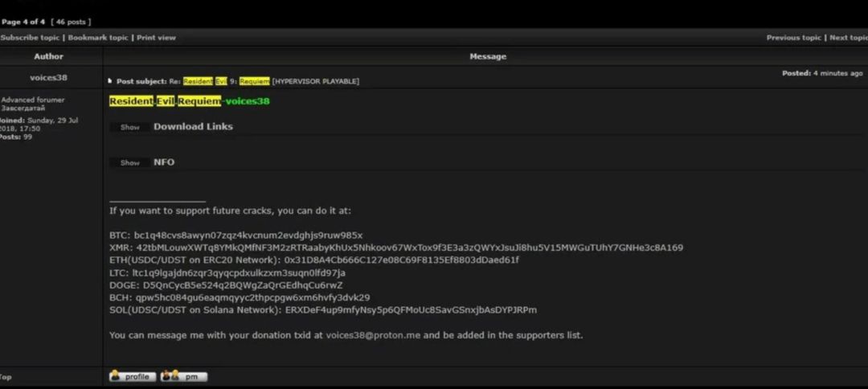The width and height of the screenshot is (868, 389).
Task: Send a pm to voices38
Action: click(x=184, y=376)
